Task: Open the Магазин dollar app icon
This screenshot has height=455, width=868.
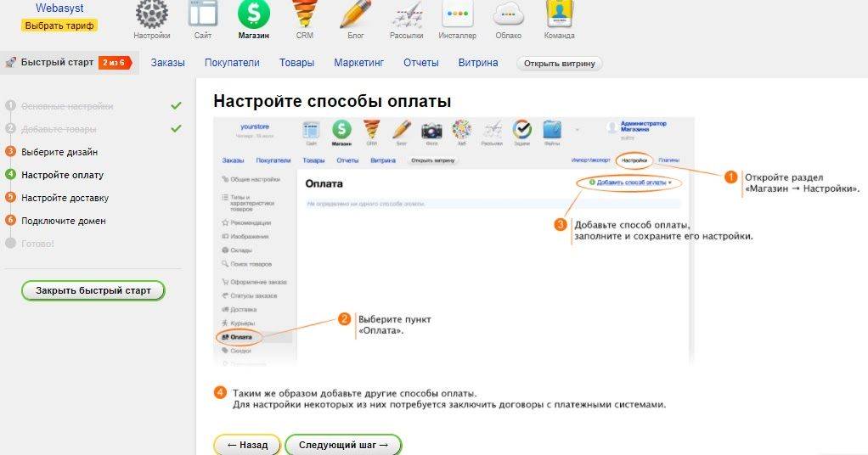Action: 254,14
